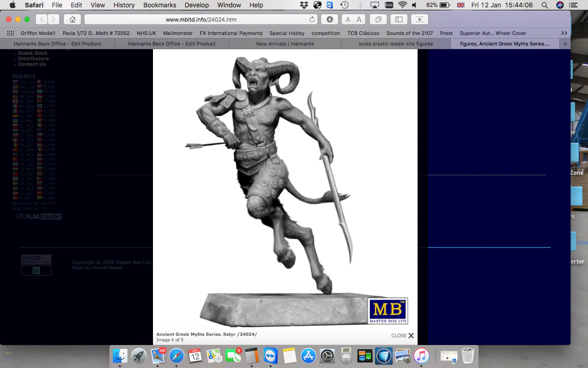
Task: Make text smaller with the small A button
Action: tap(348, 19)
